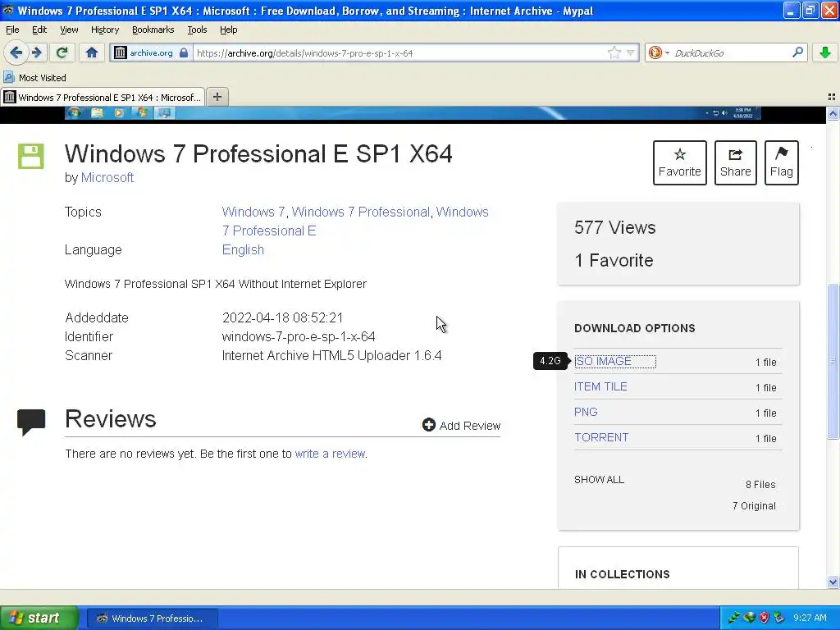
Task: Download the ISO IMAGE file
Action: [603, 361]
